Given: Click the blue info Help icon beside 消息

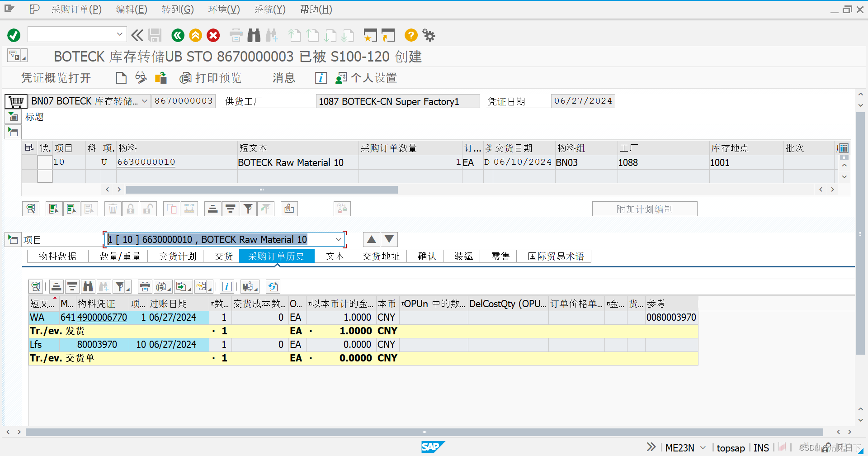Looking at the screenshot, I should tap(321, 78).
